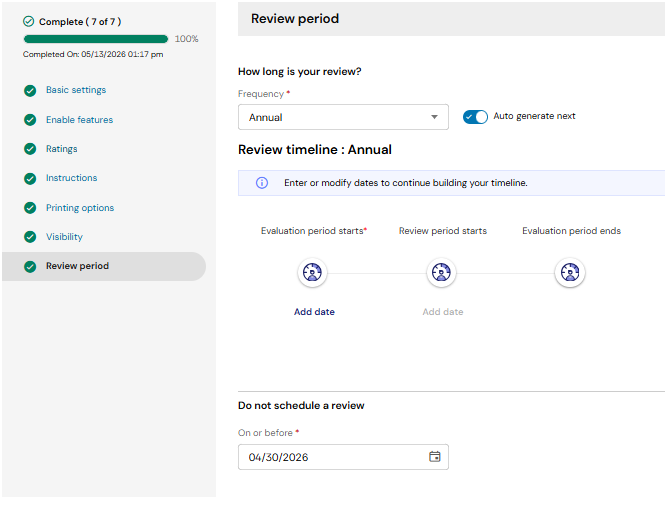The width and height of the screenshot is (665, 507).
Task: Select the Printing options step
Action: coord(80,208)
